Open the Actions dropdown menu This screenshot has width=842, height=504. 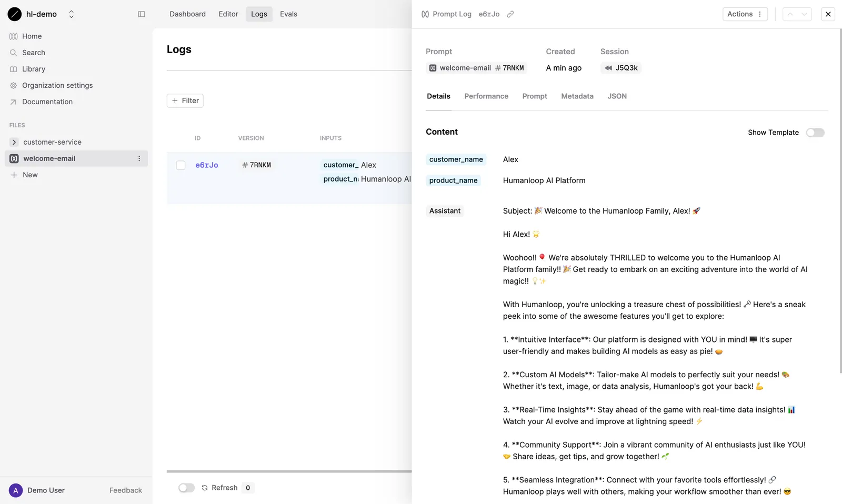[x=745, y=14]
